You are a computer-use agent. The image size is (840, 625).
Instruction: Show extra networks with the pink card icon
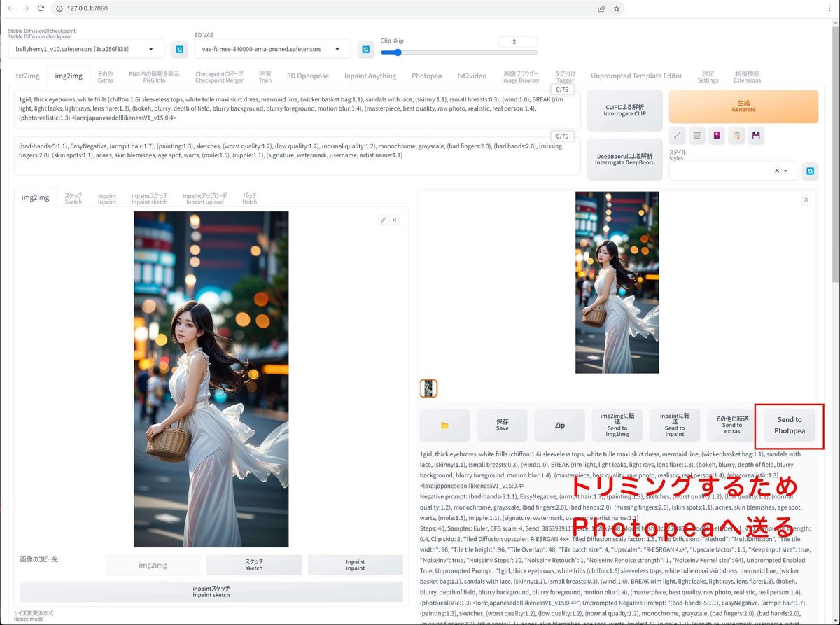[x=717, y=136]
